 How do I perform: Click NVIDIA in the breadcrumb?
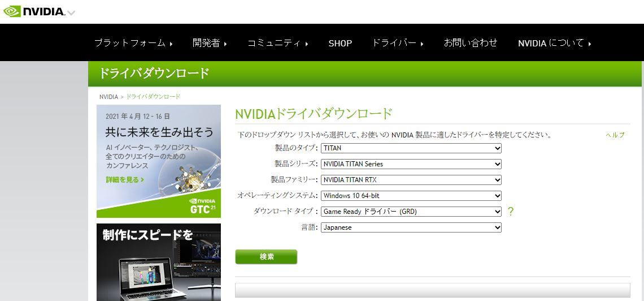pos(108,97)
